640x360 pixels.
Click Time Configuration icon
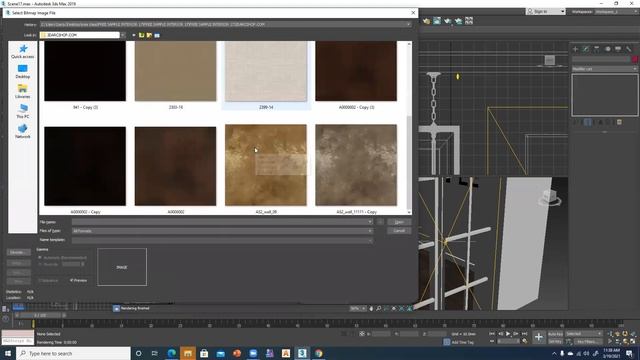[525, 341]
